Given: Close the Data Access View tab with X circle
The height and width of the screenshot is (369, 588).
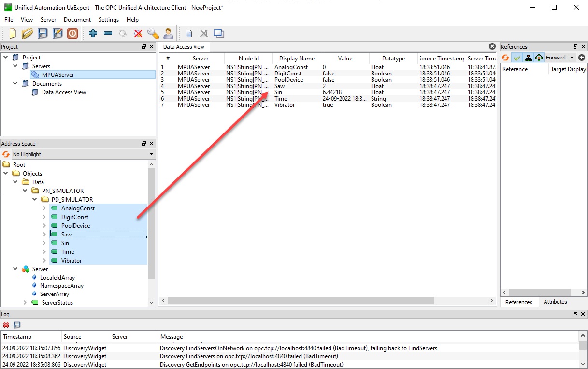Looking at the screenshot, I should click(492, 46).
